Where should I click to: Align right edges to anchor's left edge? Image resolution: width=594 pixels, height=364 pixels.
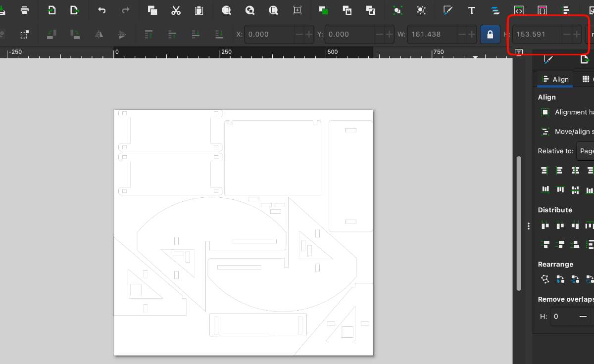[x=545, y=170]
